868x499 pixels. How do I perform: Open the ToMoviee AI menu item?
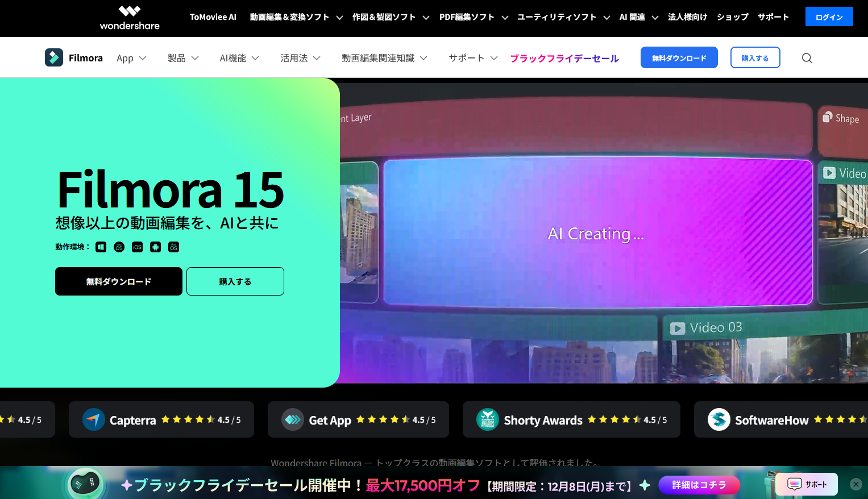(213, 17)
